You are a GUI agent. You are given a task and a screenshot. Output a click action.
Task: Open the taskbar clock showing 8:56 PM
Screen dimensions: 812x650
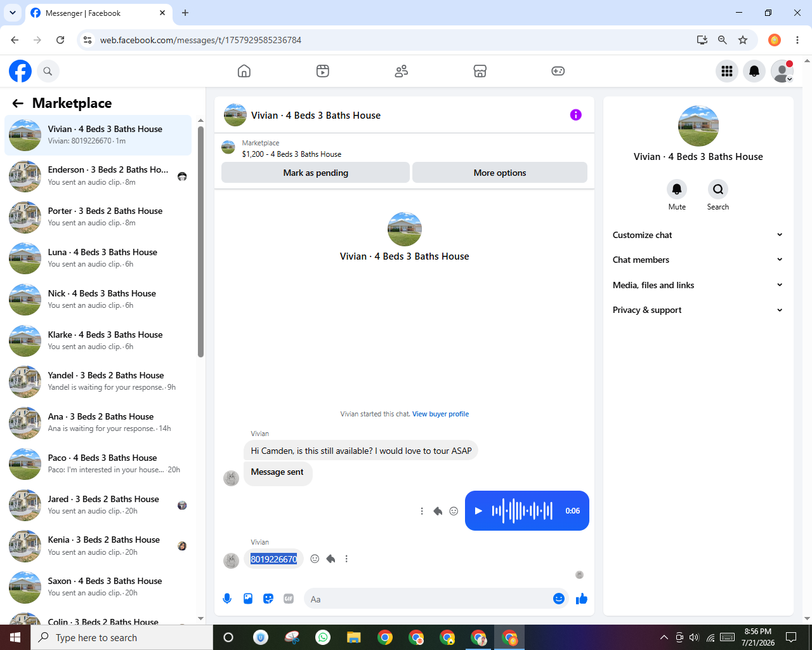[x=758, y=637]
